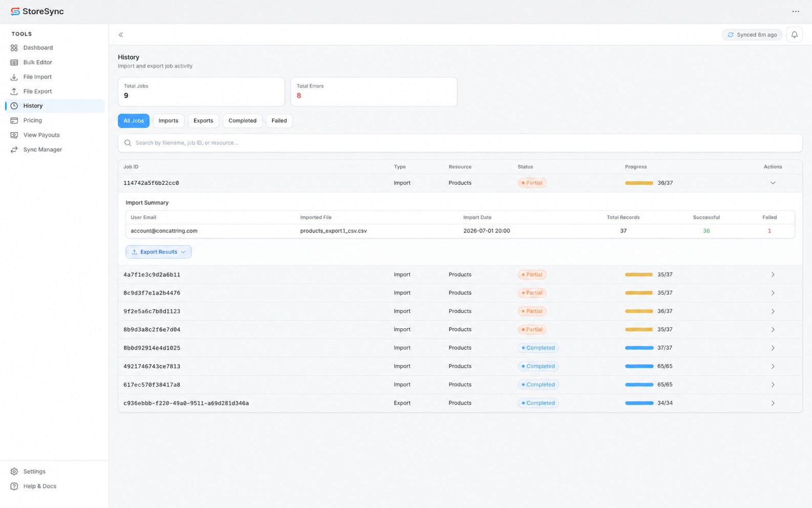Viewport: 812px width, 508px height.
Task: Expand export job c936ebbb row
Action: (773, 403)
